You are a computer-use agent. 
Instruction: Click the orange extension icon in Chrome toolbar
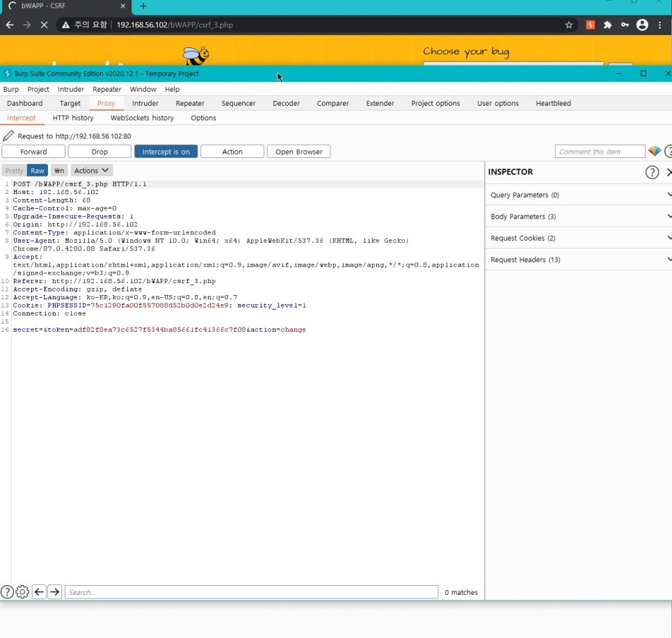591,25
